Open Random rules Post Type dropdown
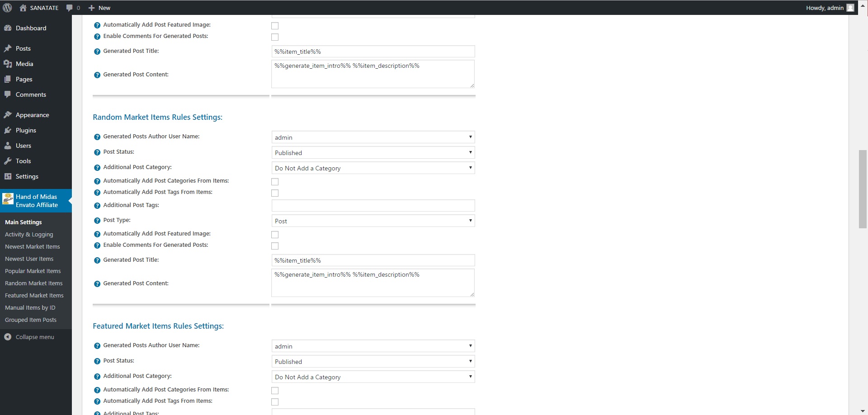The image size is (868, 415). [x=373, y=221]
